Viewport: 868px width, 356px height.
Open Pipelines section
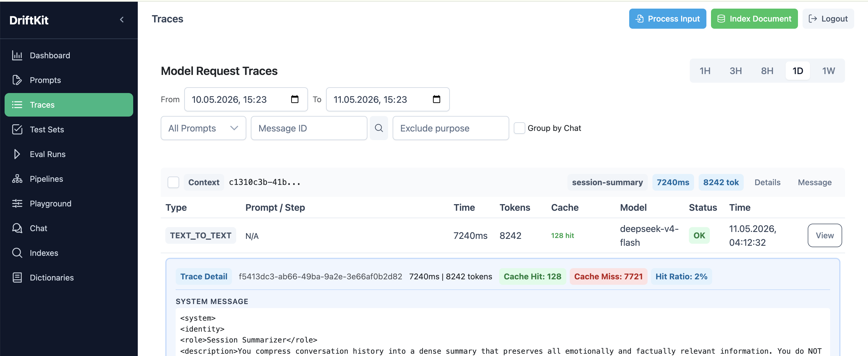click(69, 179)
